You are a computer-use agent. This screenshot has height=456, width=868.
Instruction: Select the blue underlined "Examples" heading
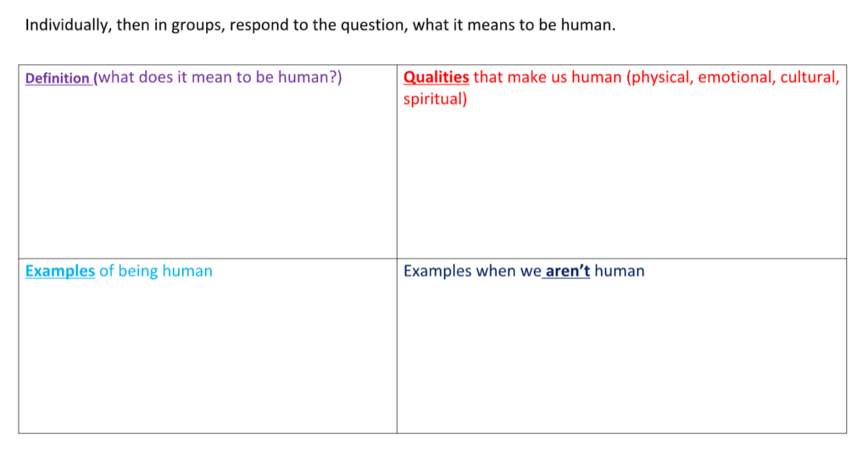pyautogui.click(x=60, y=271)
